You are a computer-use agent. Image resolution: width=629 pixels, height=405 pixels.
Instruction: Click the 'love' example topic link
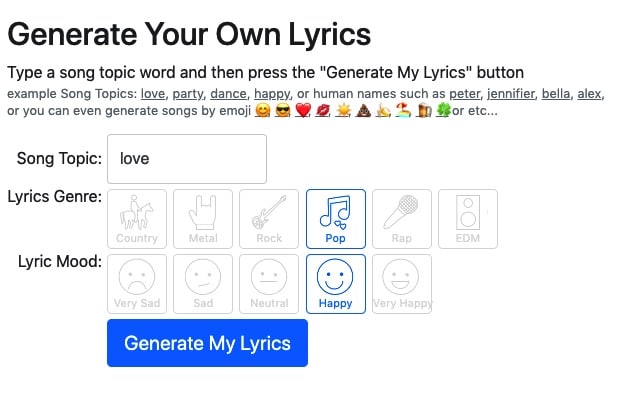coord(153,94)
